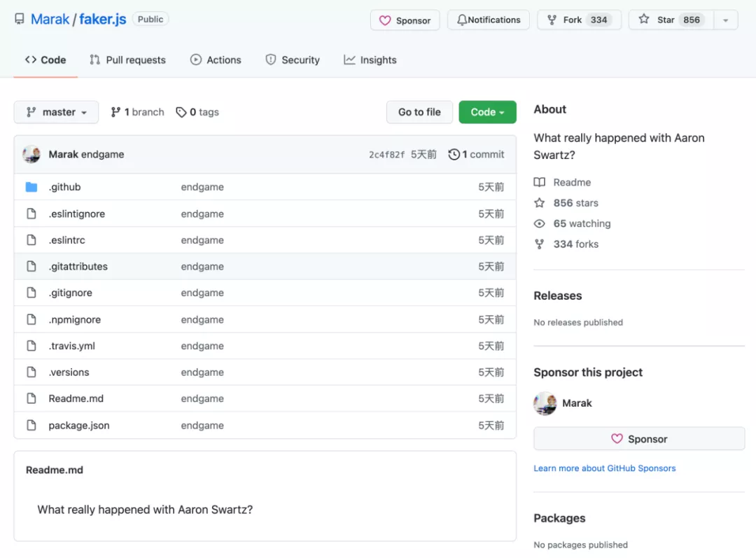Click the repository book icon beside Marak
756x558 pixels.
(20, 20)
